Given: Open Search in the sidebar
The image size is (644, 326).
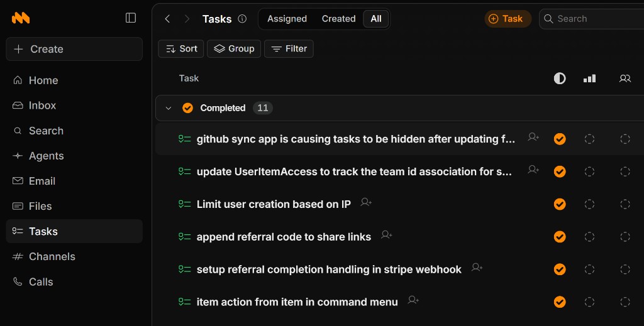Looking at the screenshot, I should 74,131.
